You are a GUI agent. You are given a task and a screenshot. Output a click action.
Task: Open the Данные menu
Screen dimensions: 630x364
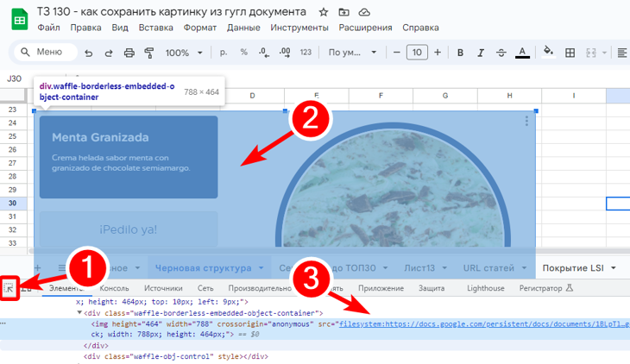tap(243, 28)
